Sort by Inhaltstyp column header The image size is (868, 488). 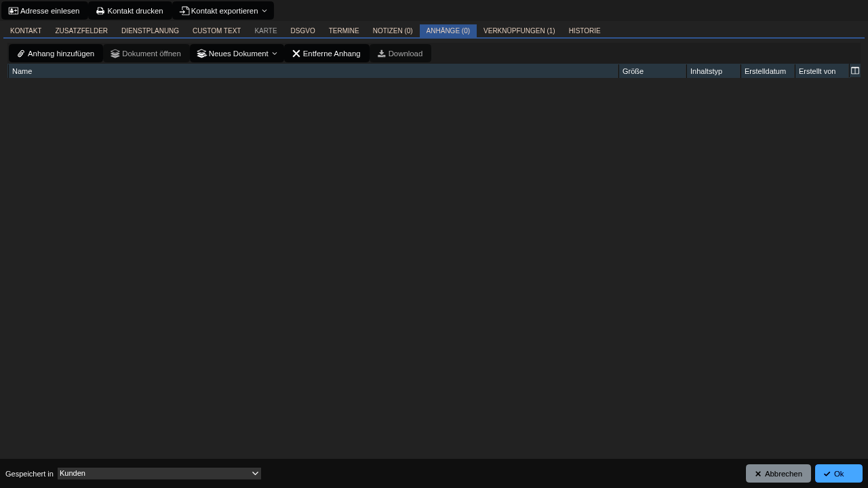(x=713, y=71)
